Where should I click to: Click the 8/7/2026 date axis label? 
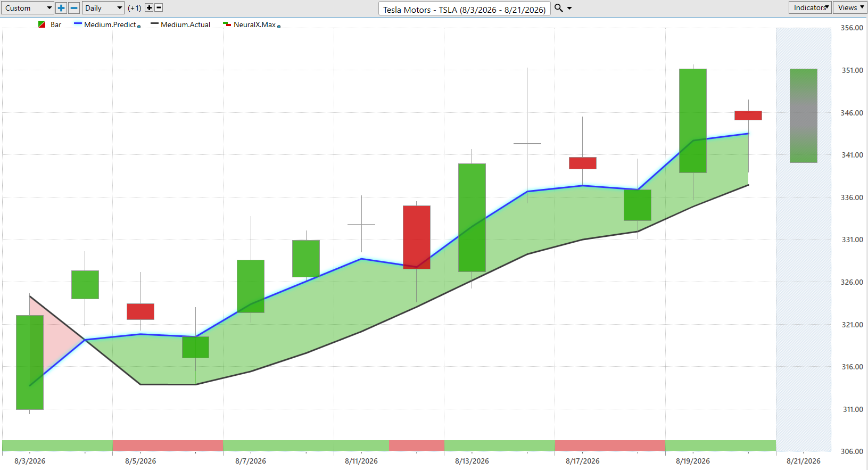pos(251,461)
